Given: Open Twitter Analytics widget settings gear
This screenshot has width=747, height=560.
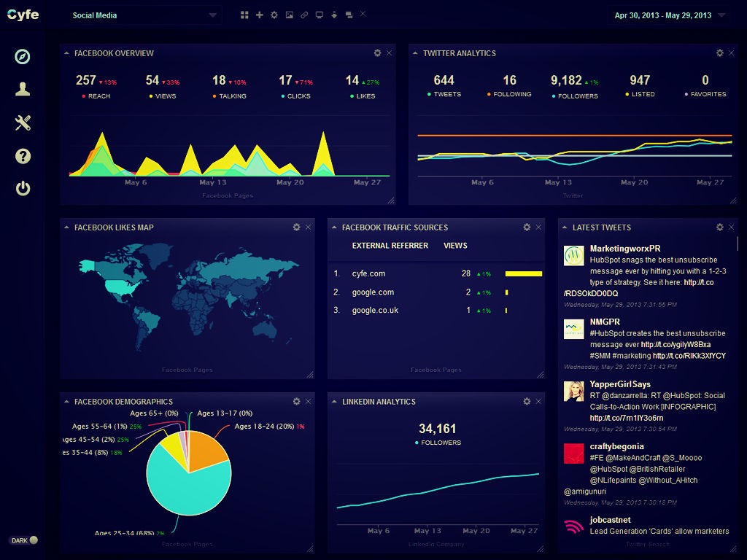Looking at the screenshot, I should (720, 52).
